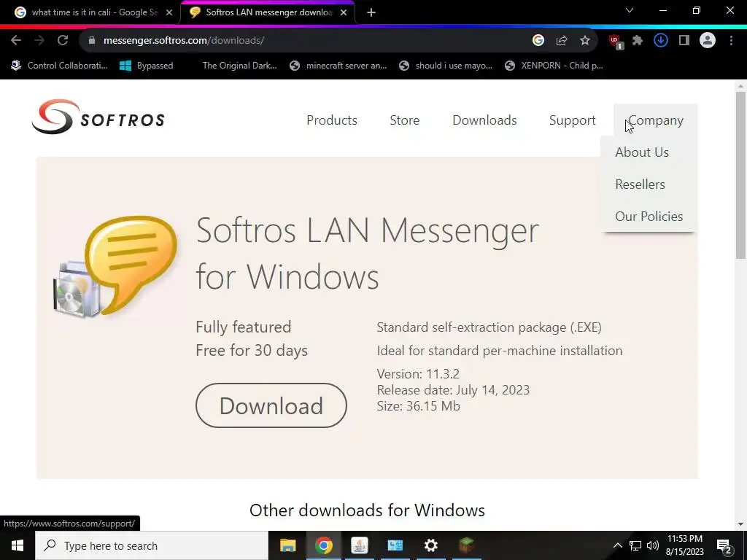
Task: Click the 'Free for 30 days' text
Action: click(252, 351)
